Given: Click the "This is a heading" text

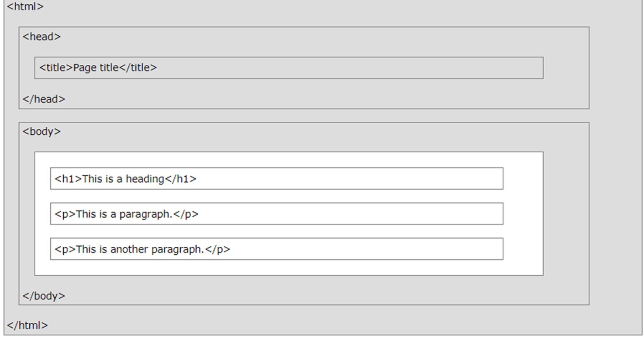Looking at the screenshot, I should (x=123, y=179).
